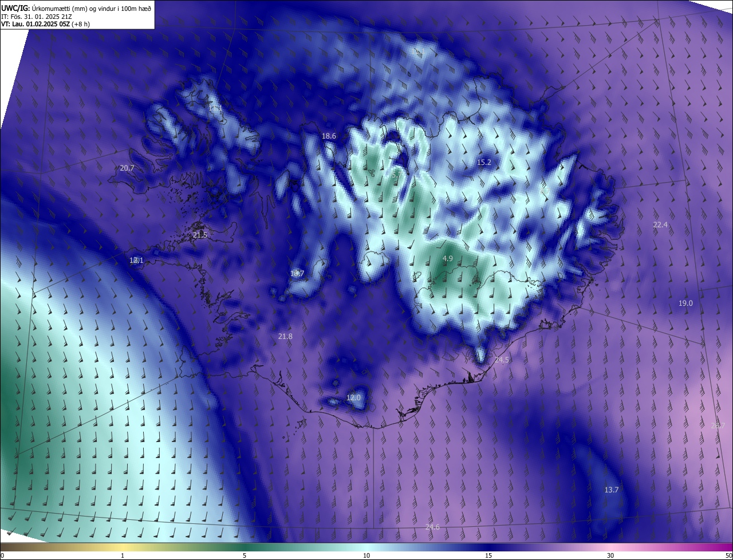This screenshot has height=560, width=733.
Task: Click the 21.8 value label
Action: tap(285, 337)
